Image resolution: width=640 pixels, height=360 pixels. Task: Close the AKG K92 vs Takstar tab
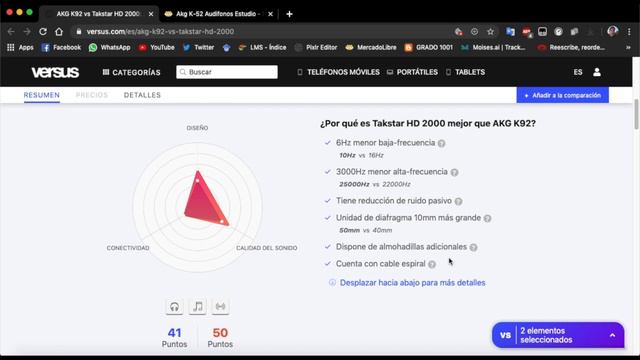click(x=151, y=14)
